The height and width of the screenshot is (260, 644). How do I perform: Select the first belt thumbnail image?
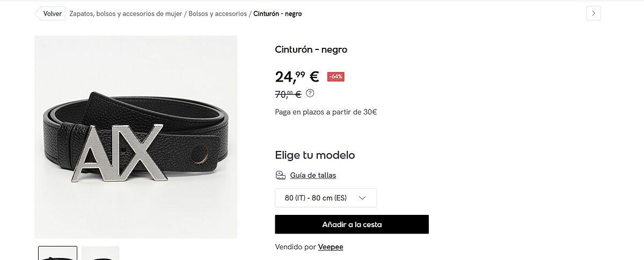pos(57,253)
